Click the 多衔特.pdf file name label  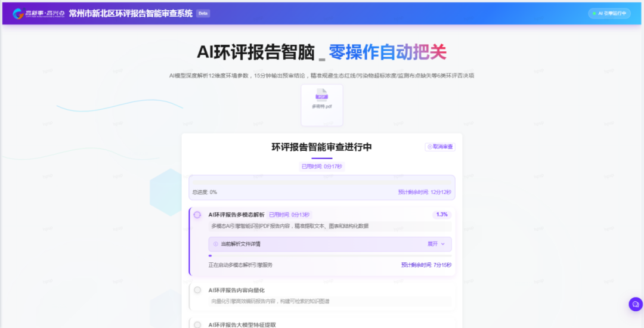(322, 106)
